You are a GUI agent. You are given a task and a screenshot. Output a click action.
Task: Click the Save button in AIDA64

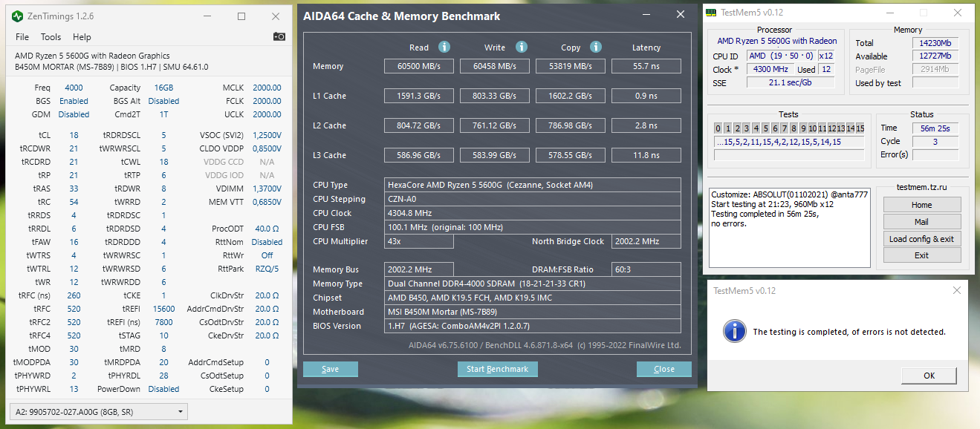331,369
